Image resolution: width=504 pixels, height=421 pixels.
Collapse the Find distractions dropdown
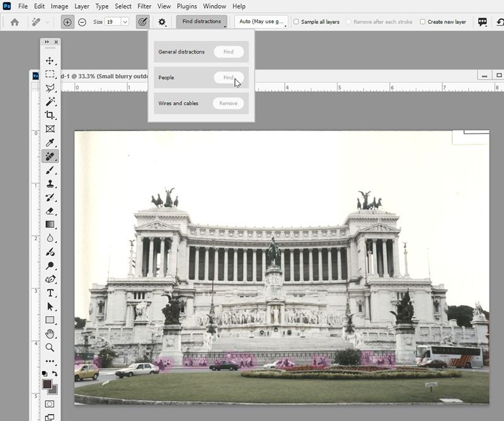(202, 21)
